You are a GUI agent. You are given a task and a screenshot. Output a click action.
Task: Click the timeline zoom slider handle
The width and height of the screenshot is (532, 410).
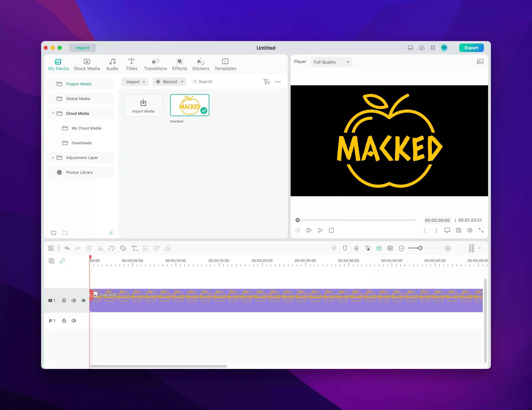tap(420, 248)
